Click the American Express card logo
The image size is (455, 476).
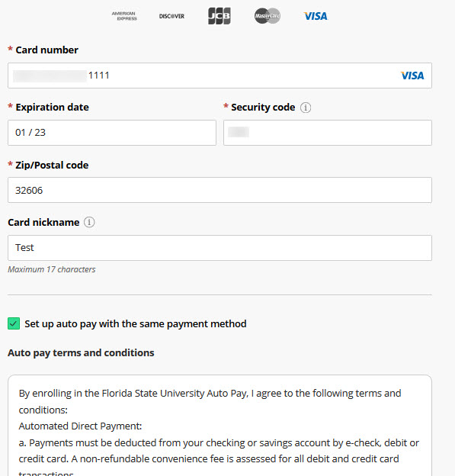(x=124, y=16)
